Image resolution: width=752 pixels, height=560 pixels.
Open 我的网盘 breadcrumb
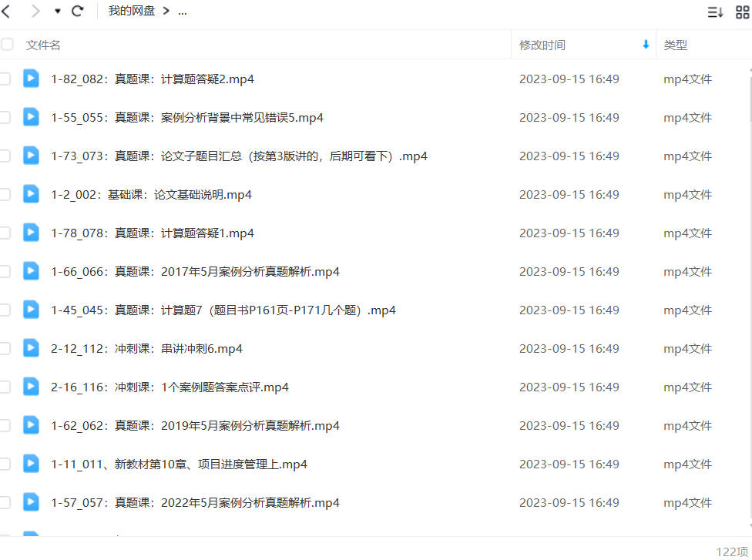[132, 11]
